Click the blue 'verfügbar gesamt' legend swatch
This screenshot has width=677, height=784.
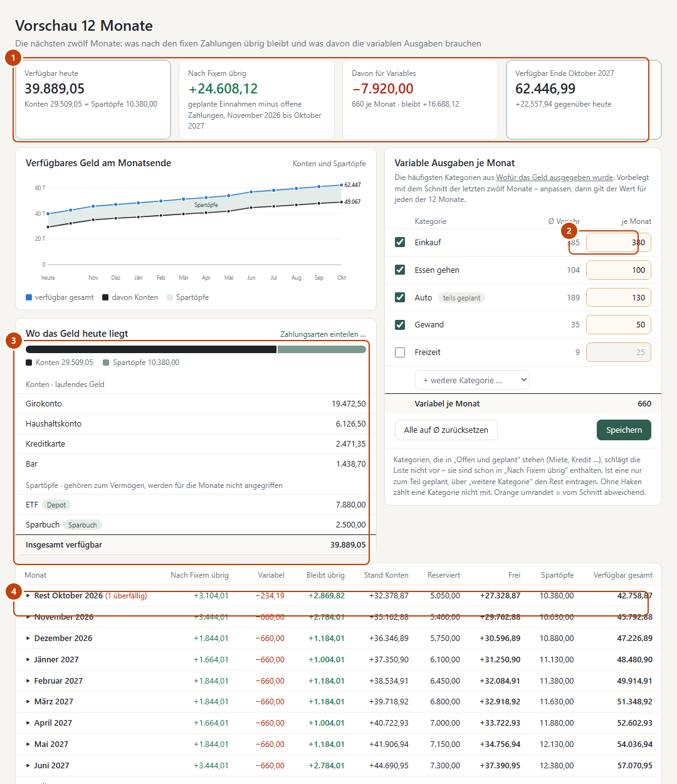29,297
